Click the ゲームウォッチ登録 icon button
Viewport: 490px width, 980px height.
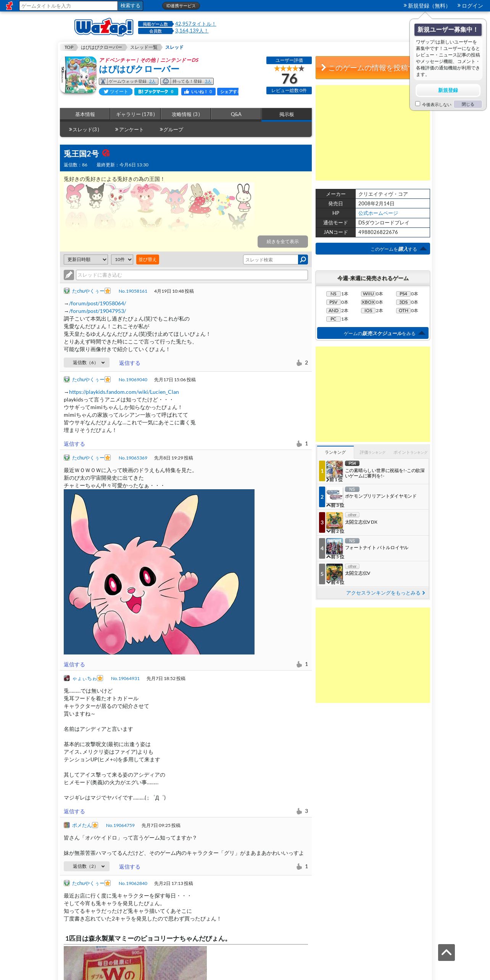[128, 81]
